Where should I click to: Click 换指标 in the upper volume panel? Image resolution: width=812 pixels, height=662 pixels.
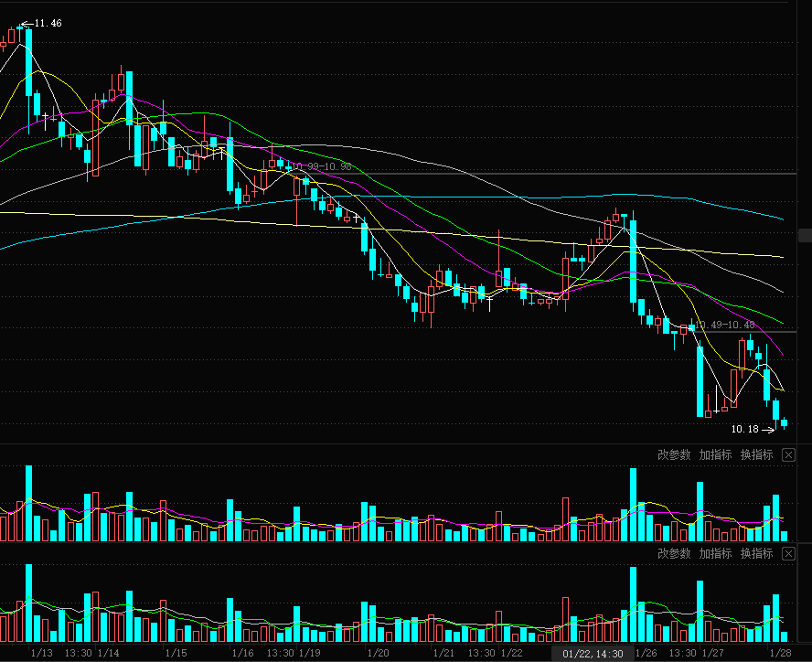point(756,454)
